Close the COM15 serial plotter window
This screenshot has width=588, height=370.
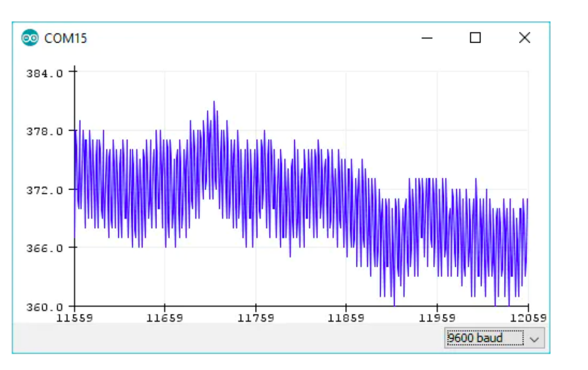pyautogui.click(x=524, y=38)
